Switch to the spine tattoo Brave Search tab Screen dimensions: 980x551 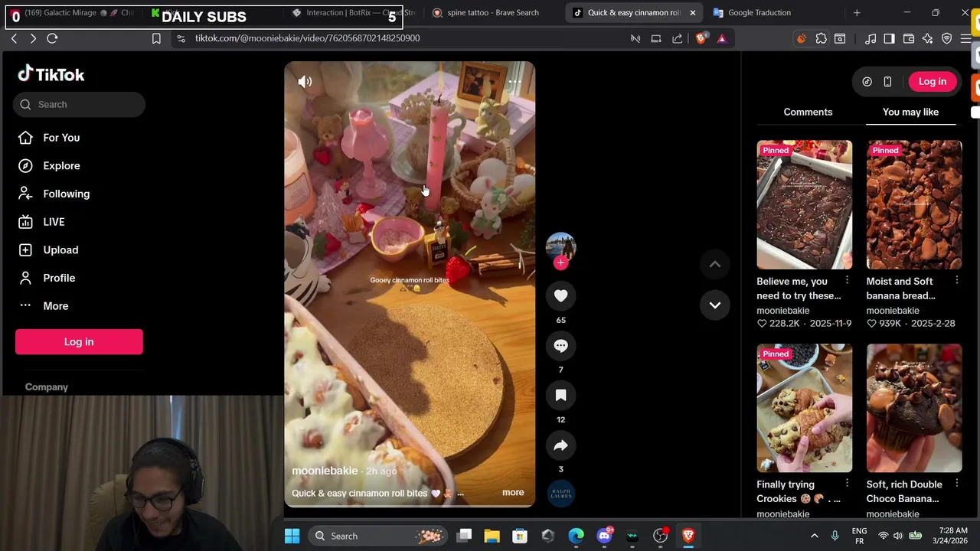[493, 12]
